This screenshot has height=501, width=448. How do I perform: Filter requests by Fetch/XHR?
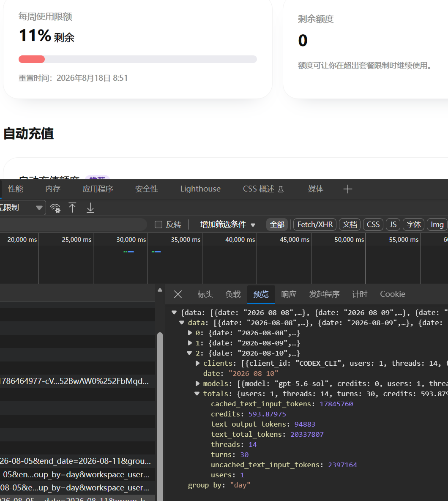(315, 224)
